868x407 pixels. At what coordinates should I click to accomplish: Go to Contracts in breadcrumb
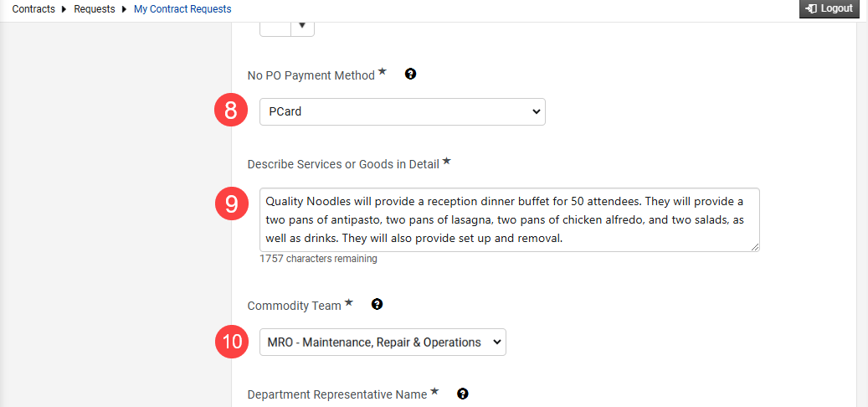[33, 9]
